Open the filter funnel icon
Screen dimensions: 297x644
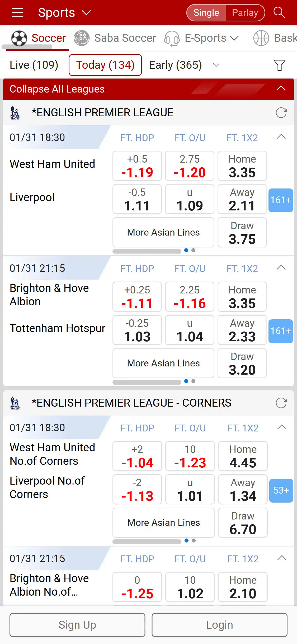click(279, 65)
